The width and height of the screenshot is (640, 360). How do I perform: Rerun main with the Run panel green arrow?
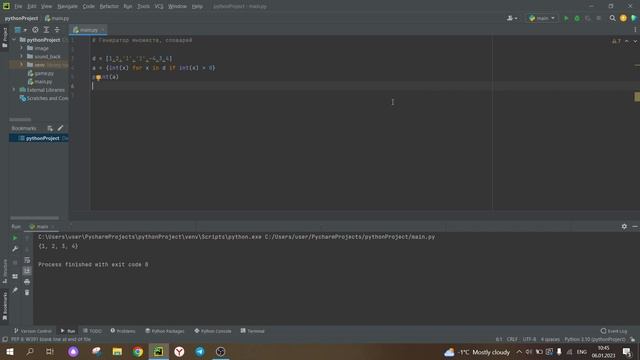[x=15, y=238]
